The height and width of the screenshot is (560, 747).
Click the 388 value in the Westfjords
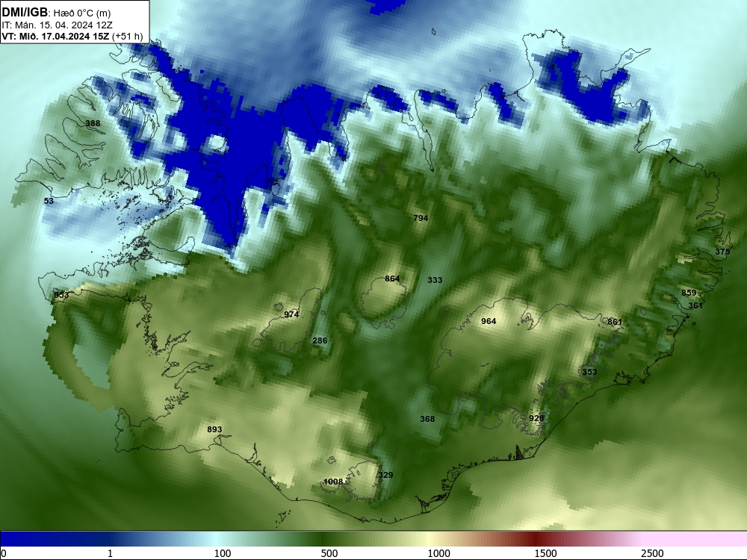tap(93, 123)
